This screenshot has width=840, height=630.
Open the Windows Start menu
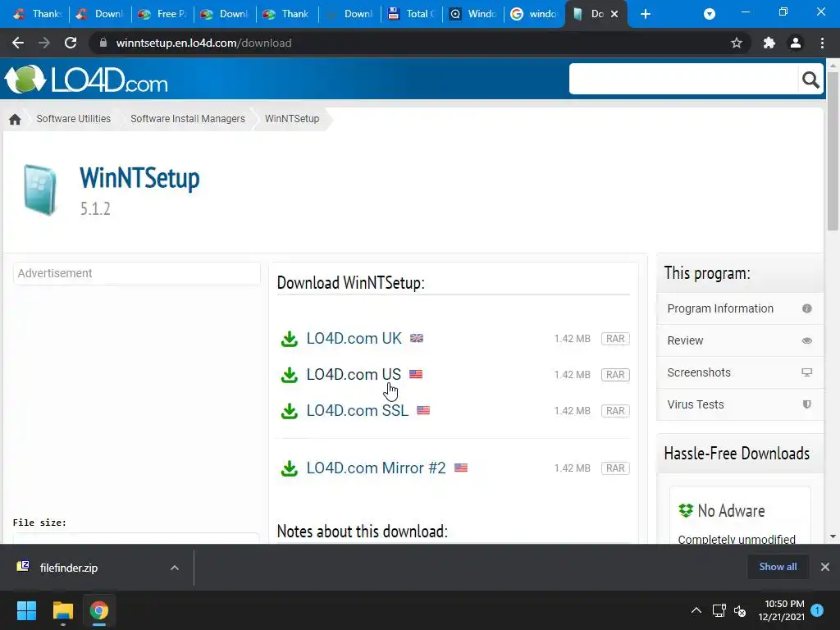pyautogui.click(x=26, y=610)
